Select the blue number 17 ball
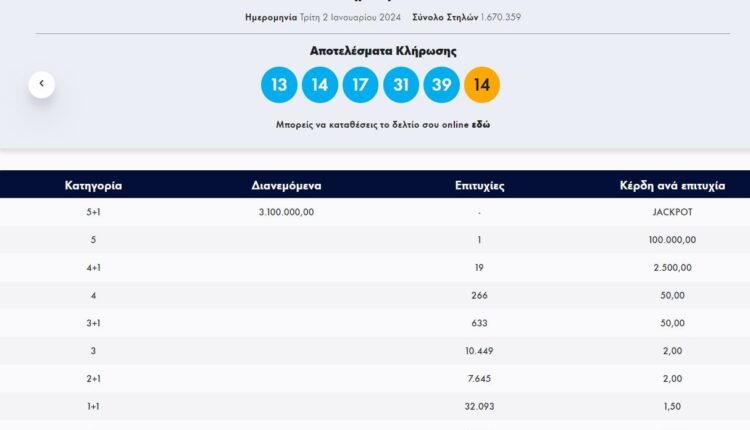 pos(360,85)
